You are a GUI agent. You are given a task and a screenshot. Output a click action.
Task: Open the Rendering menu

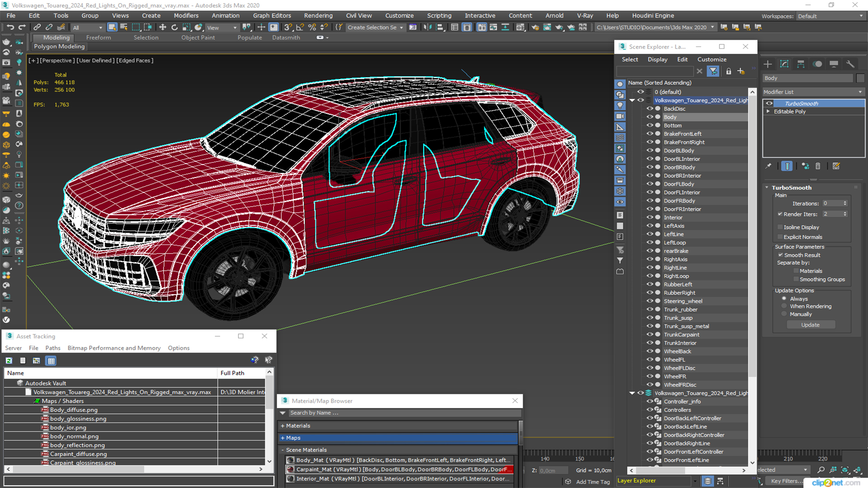(x=318, y=15)
